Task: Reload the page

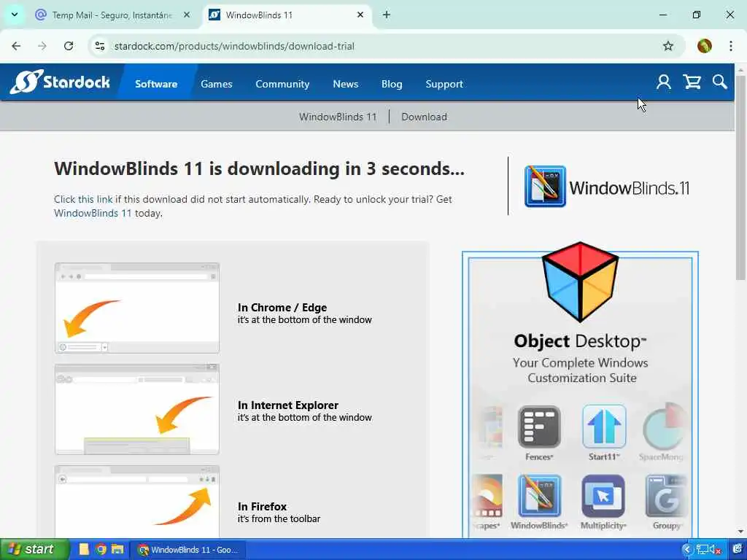Action: coord(69,46)
